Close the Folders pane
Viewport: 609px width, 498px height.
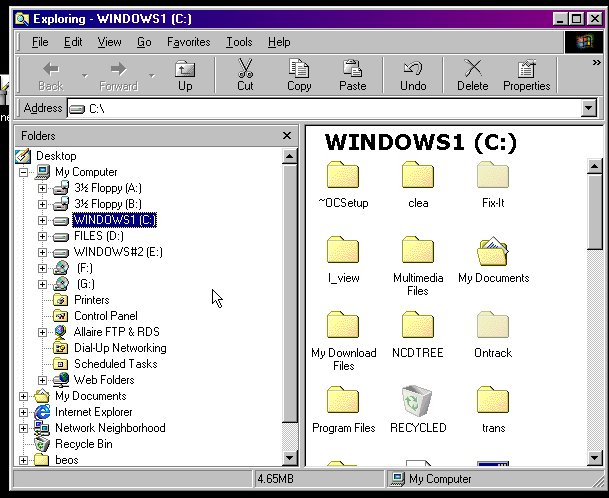(x=287, y=135)
